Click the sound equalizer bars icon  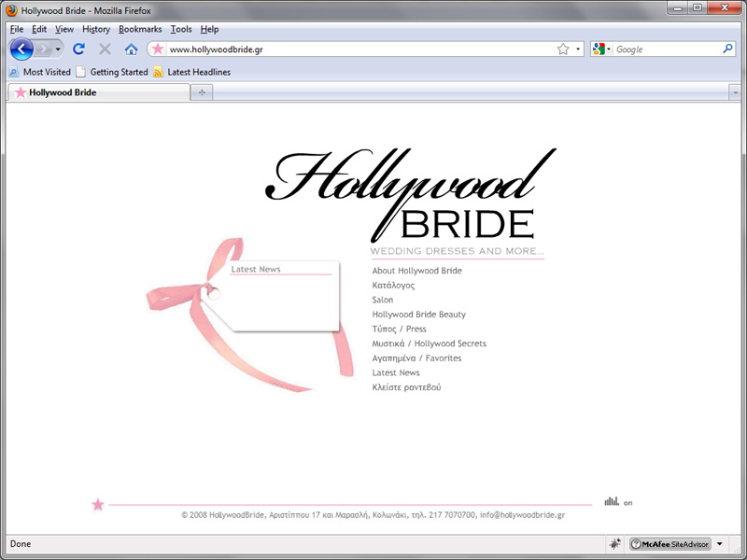[x=612, y=501]
